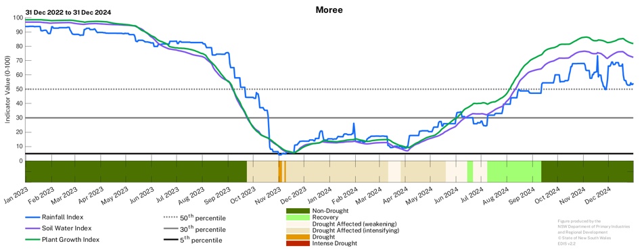644x250 pixels.
Task: Click the Drought Affected (intensifying) swatch
Action: [x=298, y=230]
